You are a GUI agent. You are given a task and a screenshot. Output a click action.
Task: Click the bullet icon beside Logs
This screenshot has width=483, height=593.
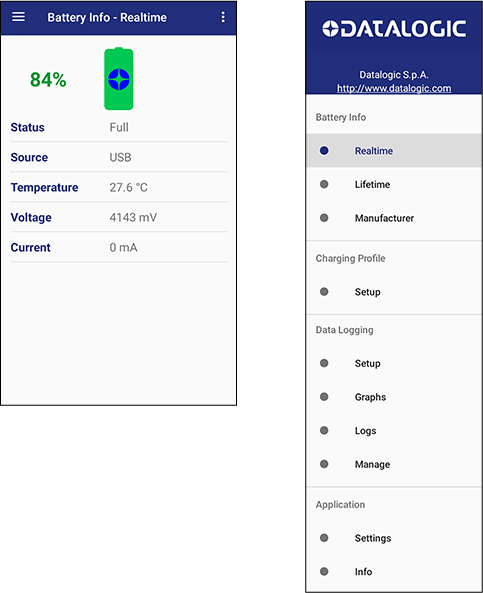324,430
